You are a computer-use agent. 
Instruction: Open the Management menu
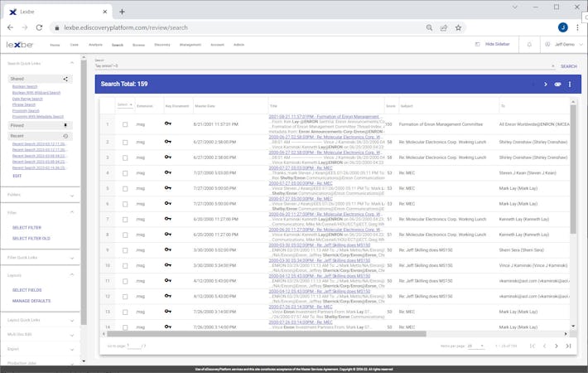pyautogui.click(x=190, y=45)
